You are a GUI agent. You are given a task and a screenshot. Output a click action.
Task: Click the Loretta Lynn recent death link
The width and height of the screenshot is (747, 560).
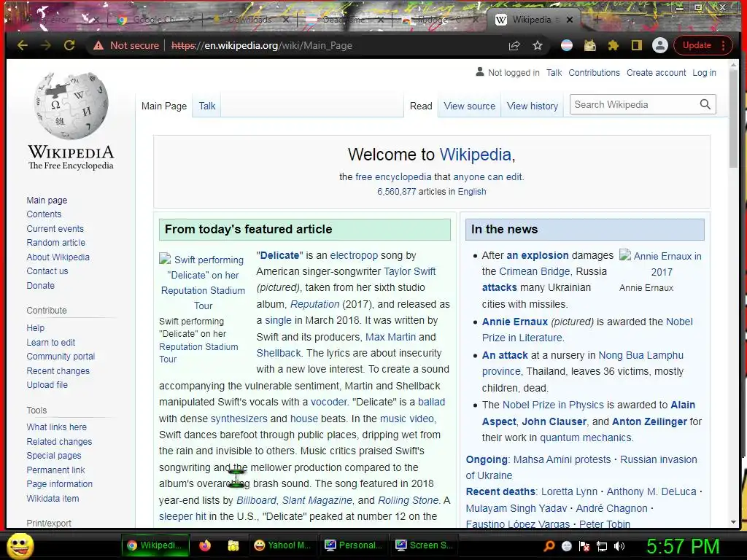tap(569, 491)
